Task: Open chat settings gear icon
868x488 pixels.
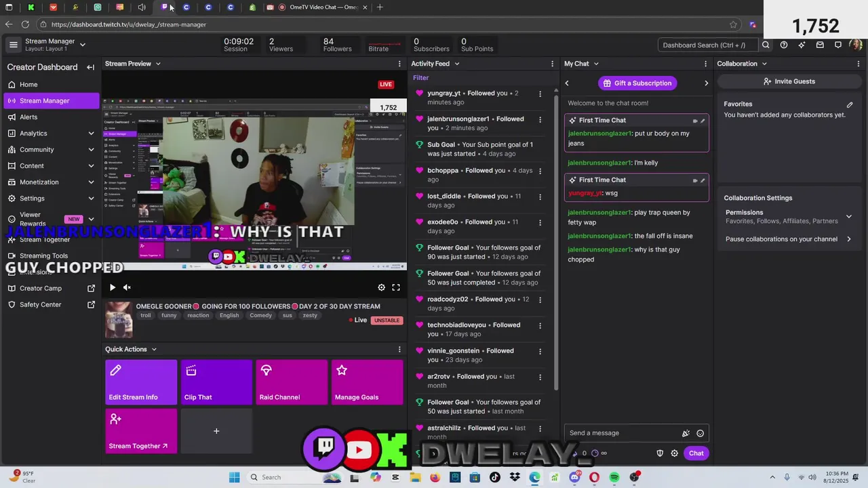Action: pos(674,453)
